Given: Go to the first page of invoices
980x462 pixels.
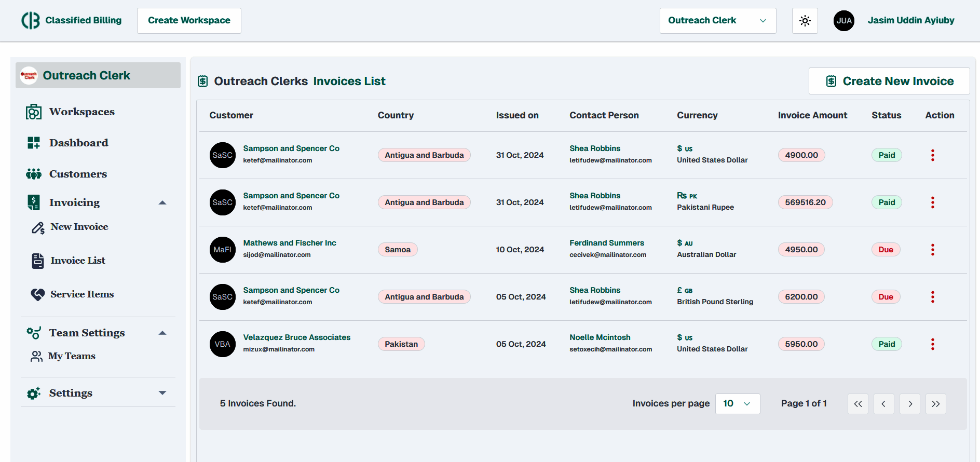Looking at the screenshot, I should [857, 404].
